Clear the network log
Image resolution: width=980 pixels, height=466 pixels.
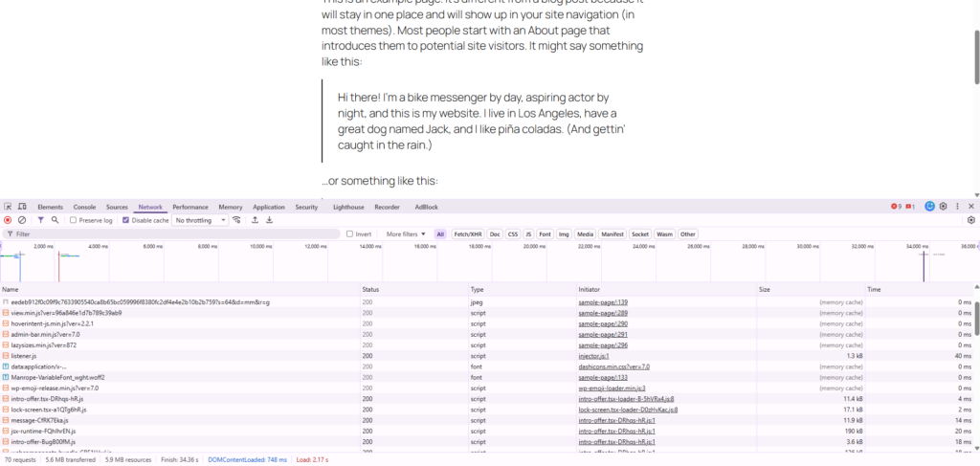click(x=22, y=220)
